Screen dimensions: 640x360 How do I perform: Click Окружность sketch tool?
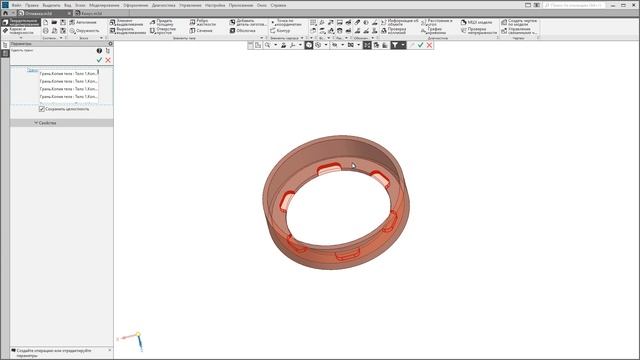pos(84,31)
